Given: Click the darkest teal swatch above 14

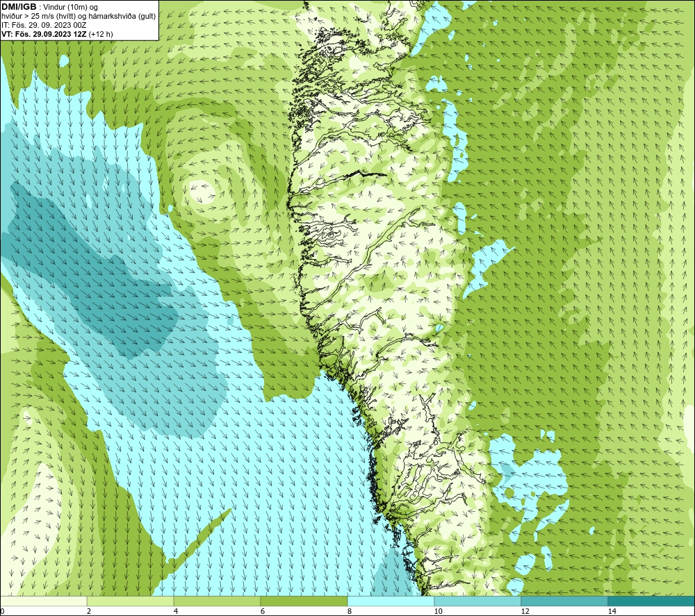Looking at the screenshot, I should (651, 601).
